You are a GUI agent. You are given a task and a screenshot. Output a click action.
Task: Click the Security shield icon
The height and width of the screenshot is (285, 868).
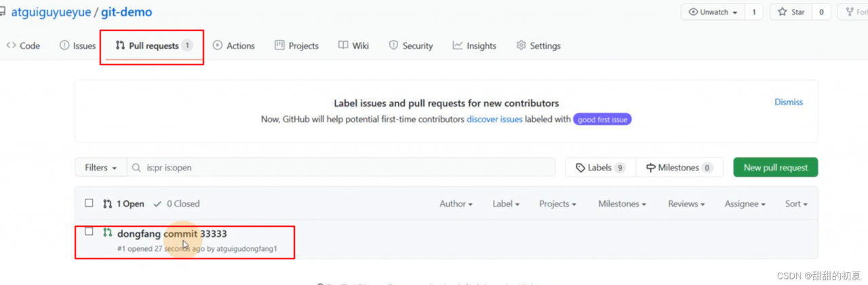click(x=393, y=45)
